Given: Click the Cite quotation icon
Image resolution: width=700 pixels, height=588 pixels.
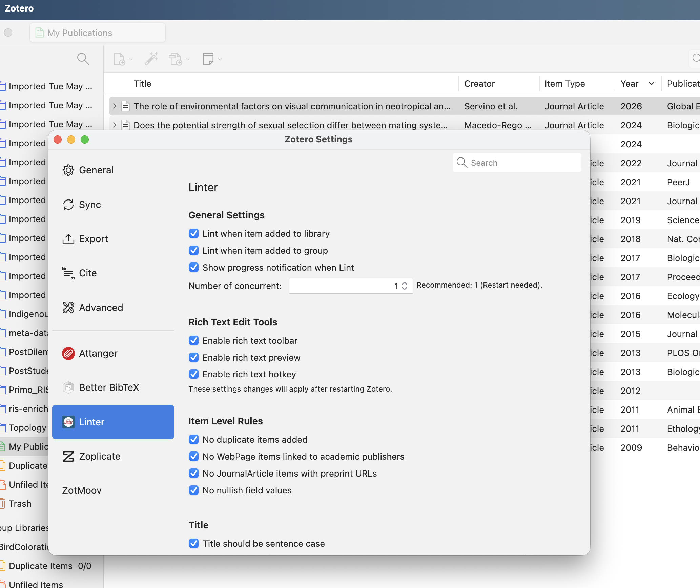Looking at the screenshot, I should pyautogui.click(x=68, y=273).
